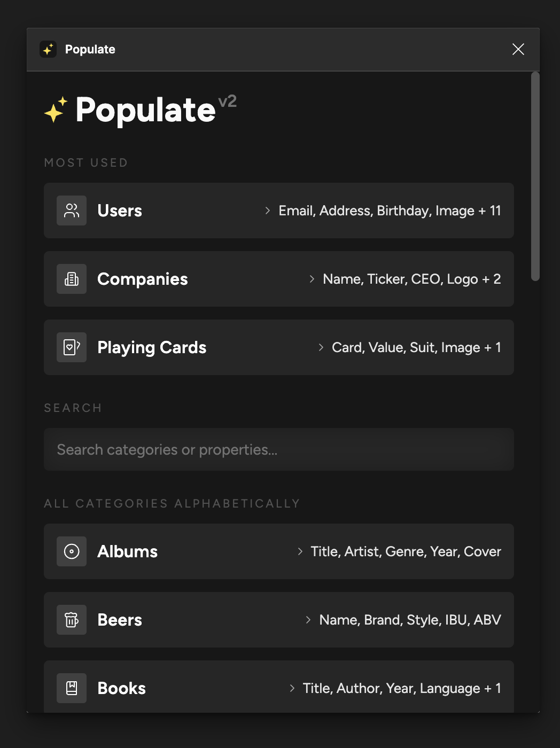Image resolution: width=560 pixels, height=748 pixels.
Task: Select the Books category label
Action: pos(121,688)
